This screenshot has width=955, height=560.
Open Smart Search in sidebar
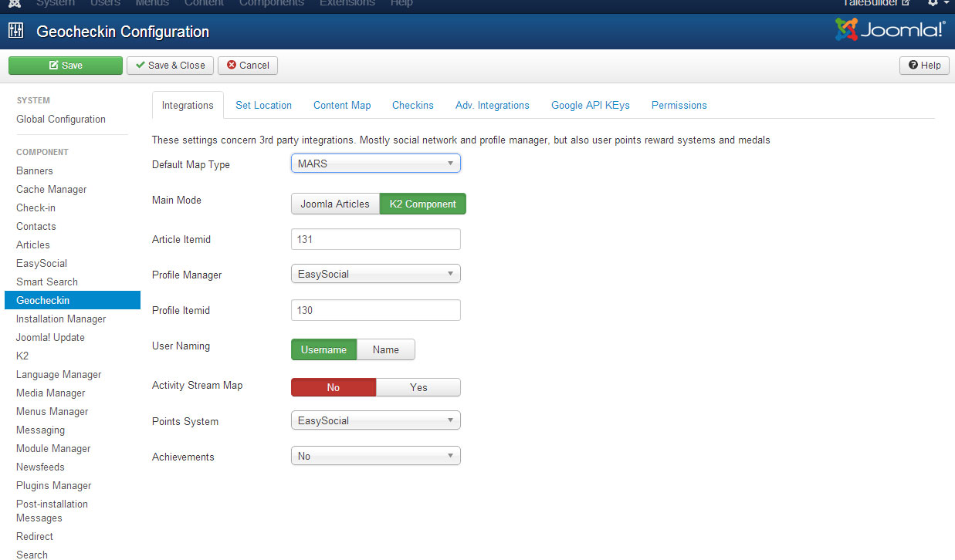pos(47,282)
